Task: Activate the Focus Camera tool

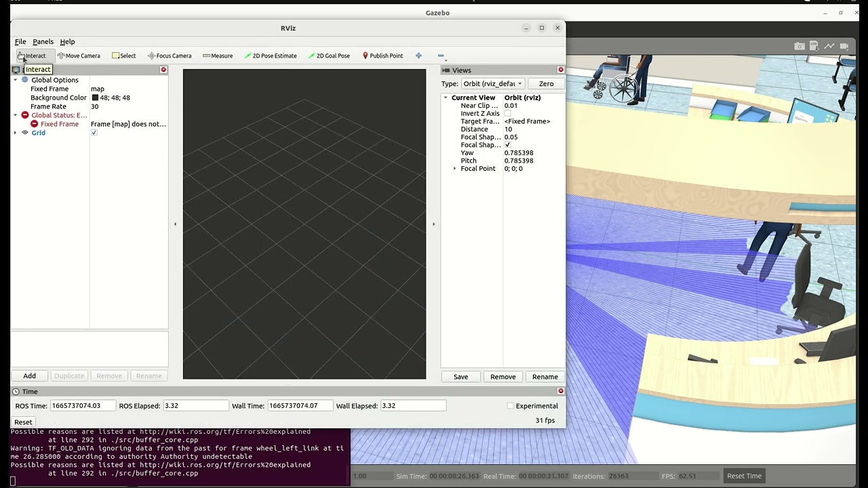Action: click(170, 56)
